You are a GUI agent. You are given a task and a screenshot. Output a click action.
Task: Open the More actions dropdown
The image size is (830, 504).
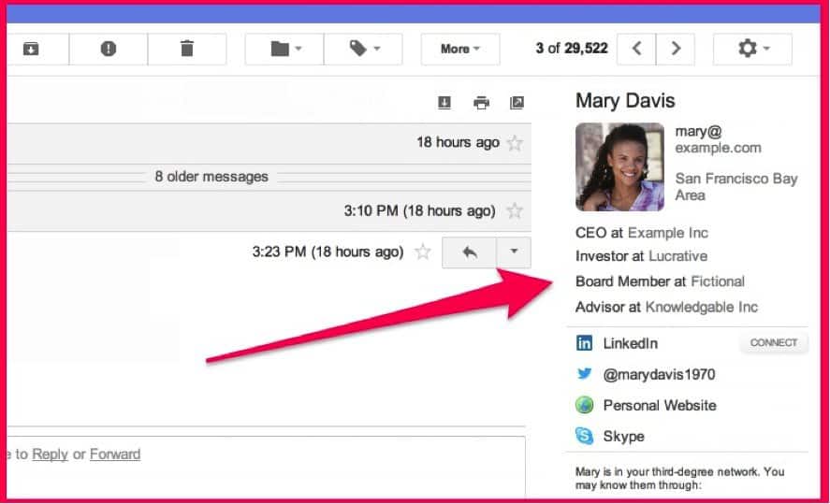click(x=459, y=49)
